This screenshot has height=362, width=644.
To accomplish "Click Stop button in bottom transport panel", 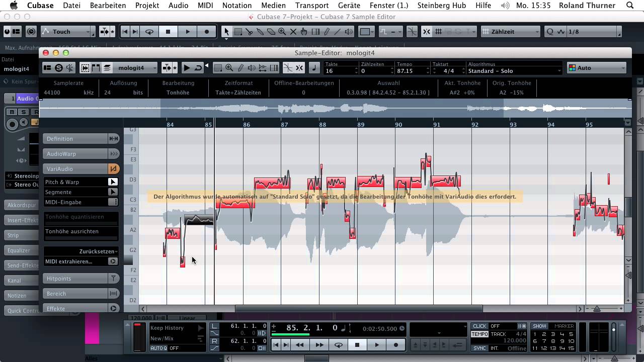I will 357,345.
